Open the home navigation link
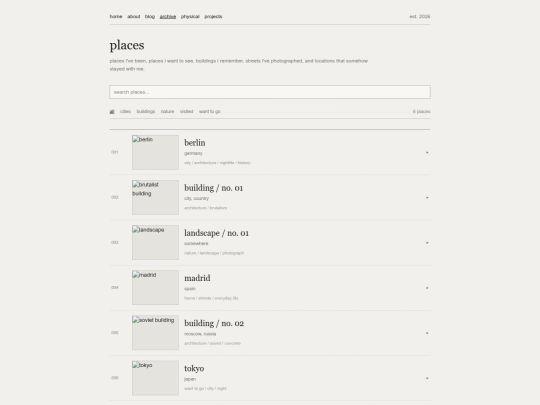 [x=116, y=17]
